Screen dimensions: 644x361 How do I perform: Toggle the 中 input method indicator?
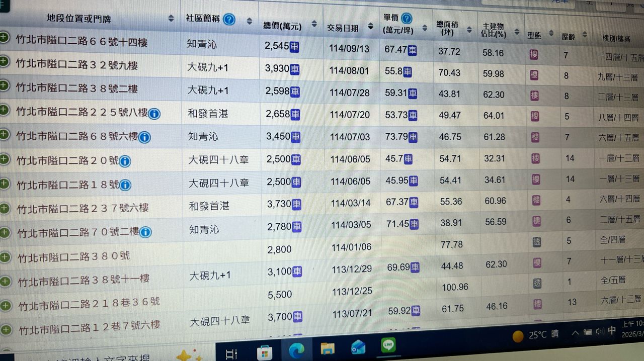[612, 330]
